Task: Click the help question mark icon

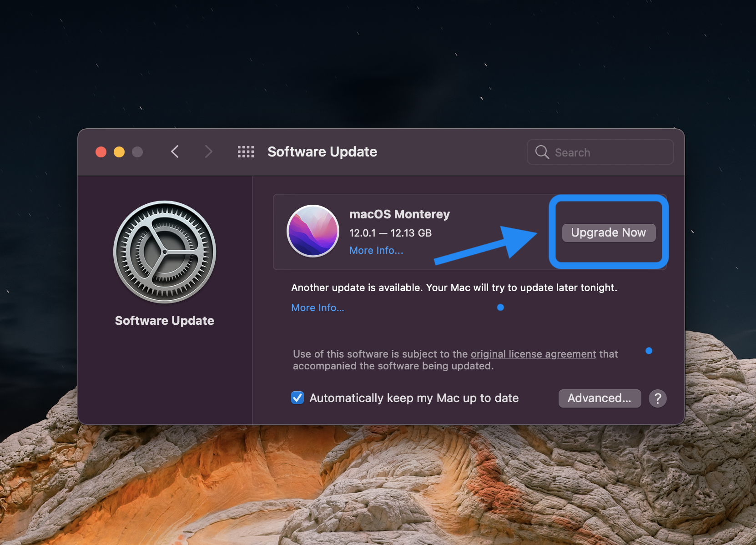Action: pyautogui.click(x=658, y=399)
